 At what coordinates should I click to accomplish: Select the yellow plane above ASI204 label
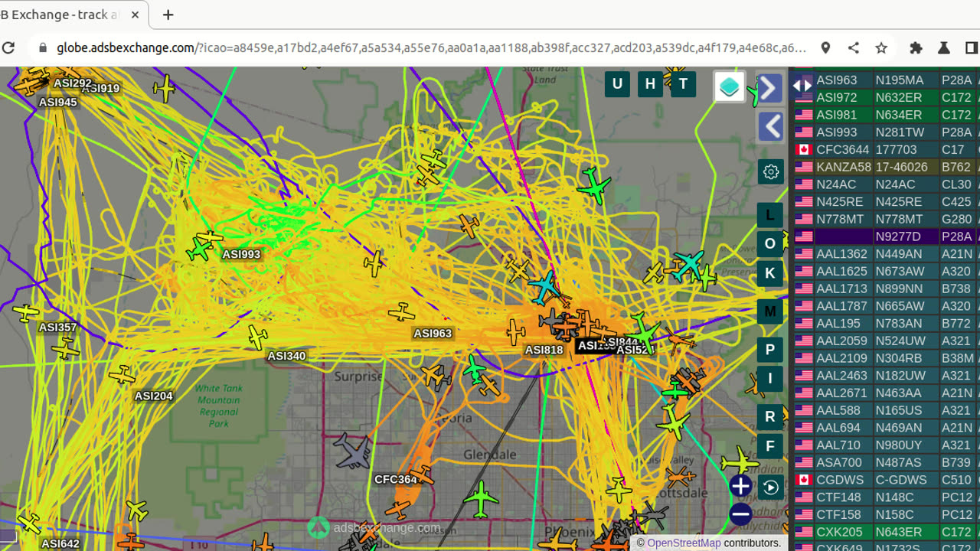point(122,375)
